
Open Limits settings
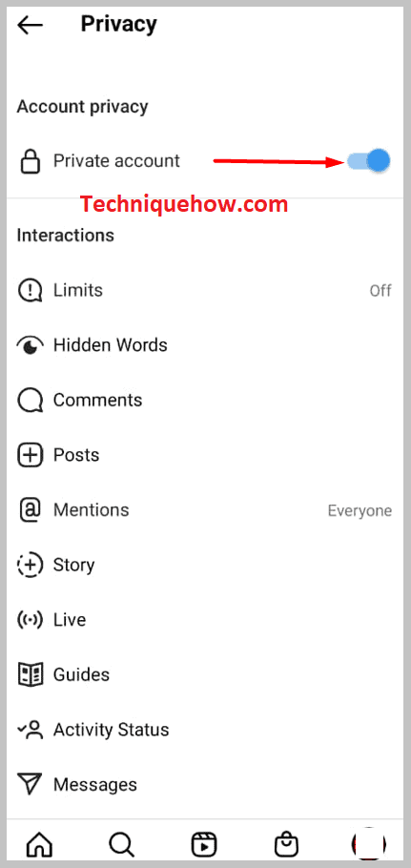point(205,290)
